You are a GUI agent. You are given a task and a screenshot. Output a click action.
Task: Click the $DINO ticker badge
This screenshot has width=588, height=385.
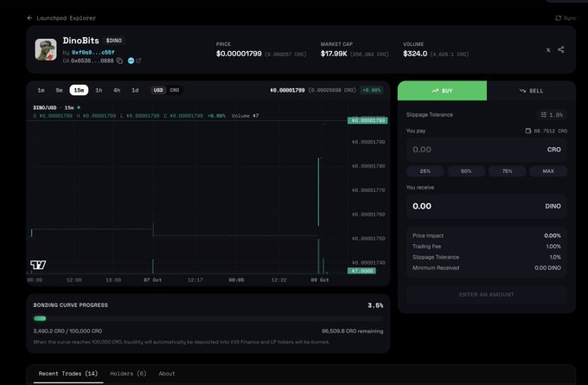tap(113, 40)
